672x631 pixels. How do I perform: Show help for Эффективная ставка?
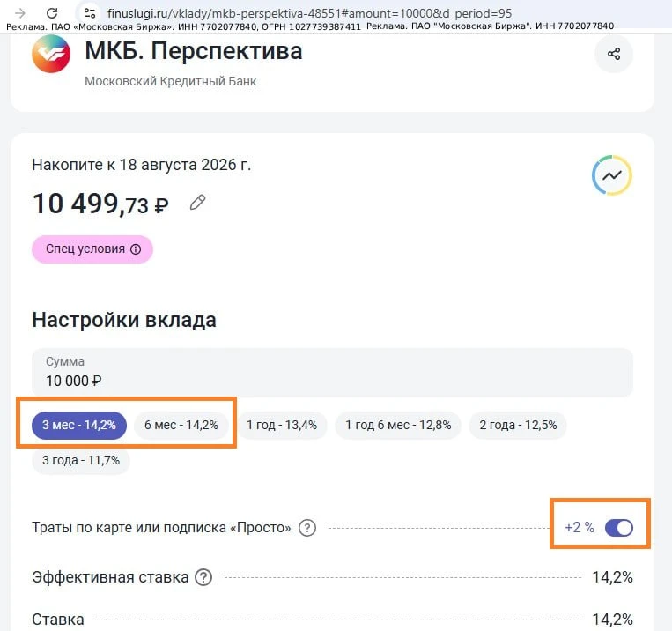pos(203,577)
